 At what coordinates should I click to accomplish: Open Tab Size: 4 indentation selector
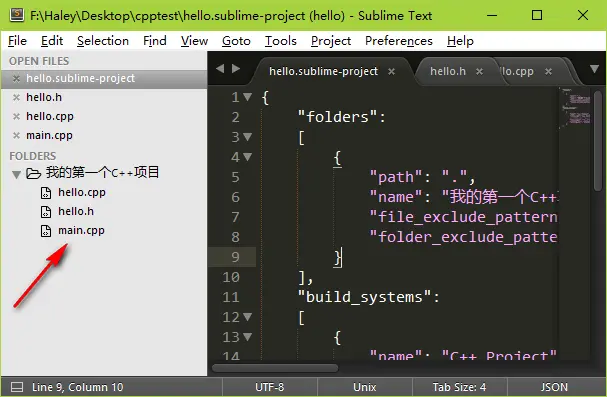point(460,387)
